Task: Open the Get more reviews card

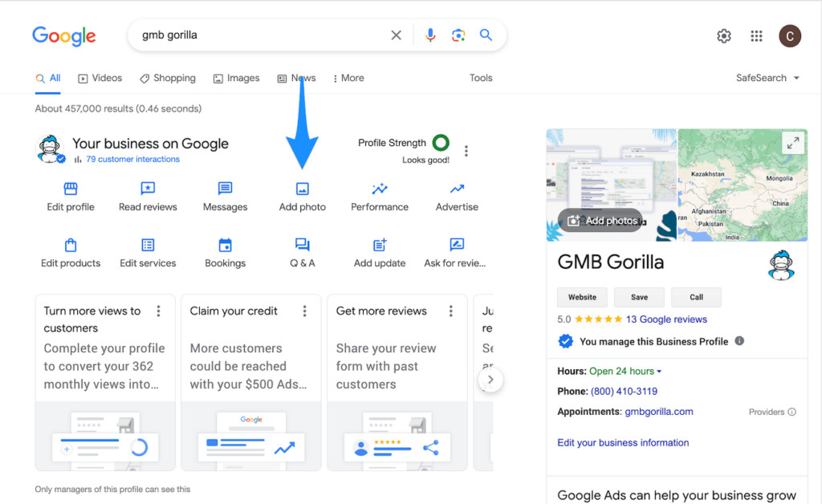Action: (x=397, y=383)
